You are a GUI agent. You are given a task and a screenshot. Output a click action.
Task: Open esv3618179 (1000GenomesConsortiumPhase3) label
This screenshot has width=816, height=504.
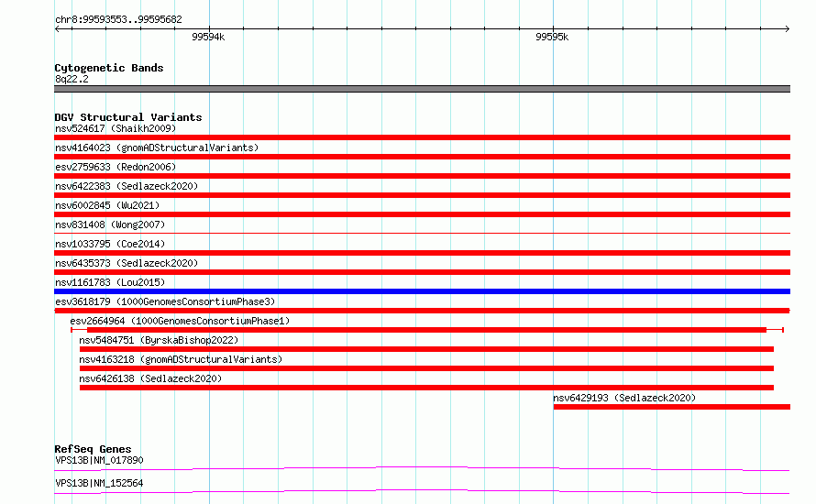pyautogui.click(x=165, y=301)
